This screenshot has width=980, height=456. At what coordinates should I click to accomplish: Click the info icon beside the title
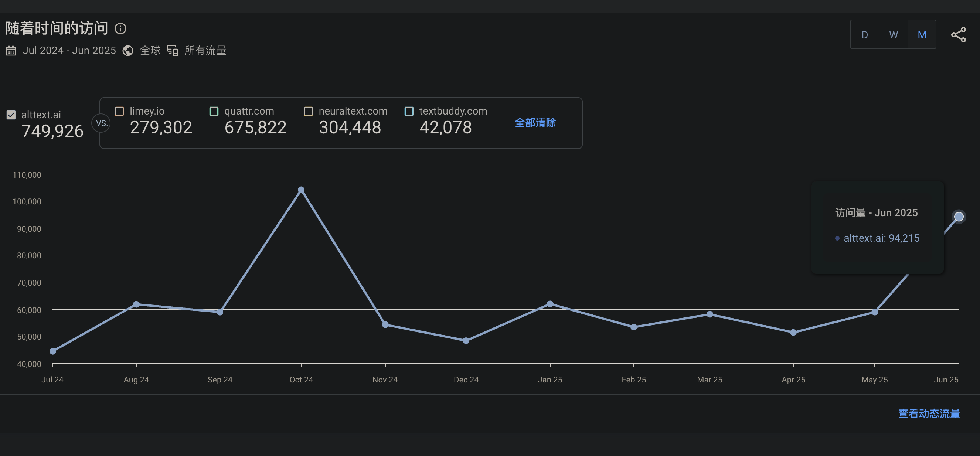pyautogui.click(x=120, y=29)
